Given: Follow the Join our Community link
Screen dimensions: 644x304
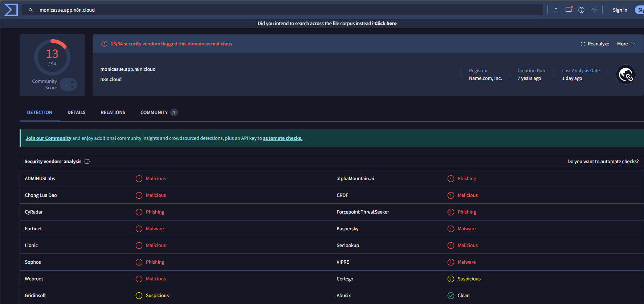Looking at the screenshot, I should click(48, 138).
